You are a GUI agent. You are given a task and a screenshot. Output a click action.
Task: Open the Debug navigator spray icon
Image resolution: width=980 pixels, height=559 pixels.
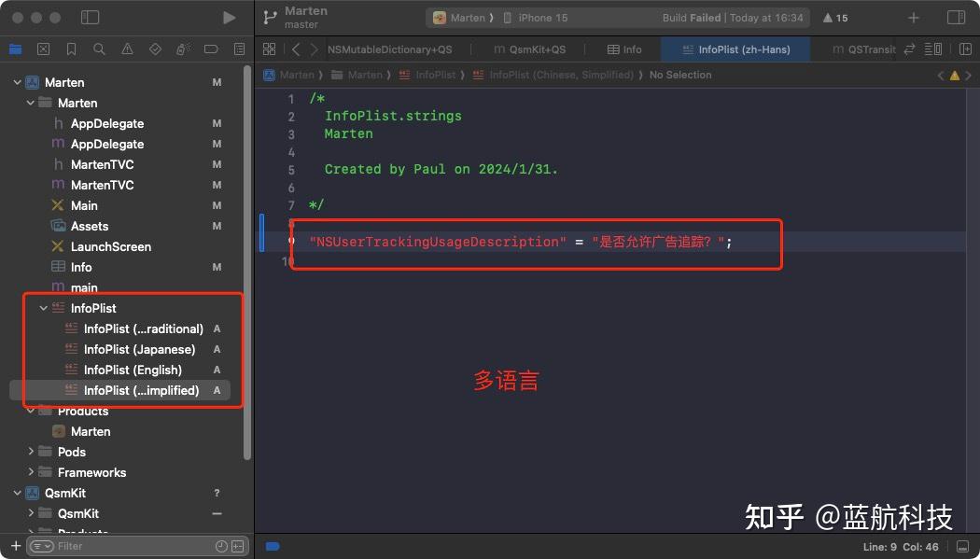pyautogui.click(x=183, y=49)
